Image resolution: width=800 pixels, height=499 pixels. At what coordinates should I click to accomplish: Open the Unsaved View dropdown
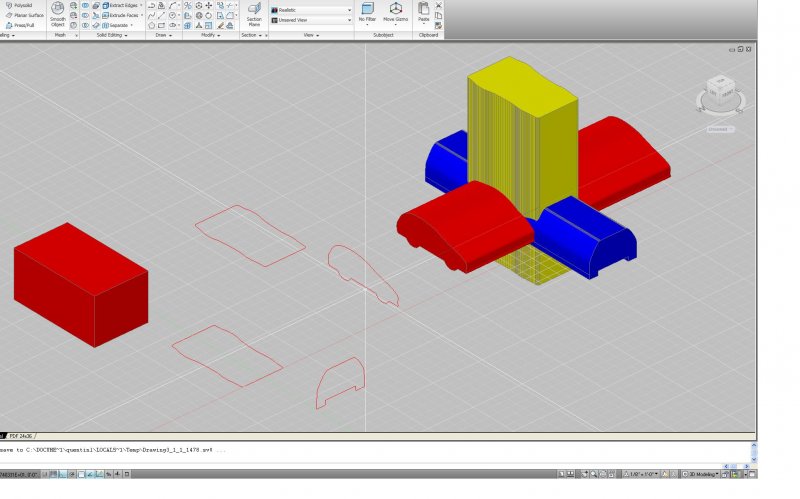[x=310, y=19]
